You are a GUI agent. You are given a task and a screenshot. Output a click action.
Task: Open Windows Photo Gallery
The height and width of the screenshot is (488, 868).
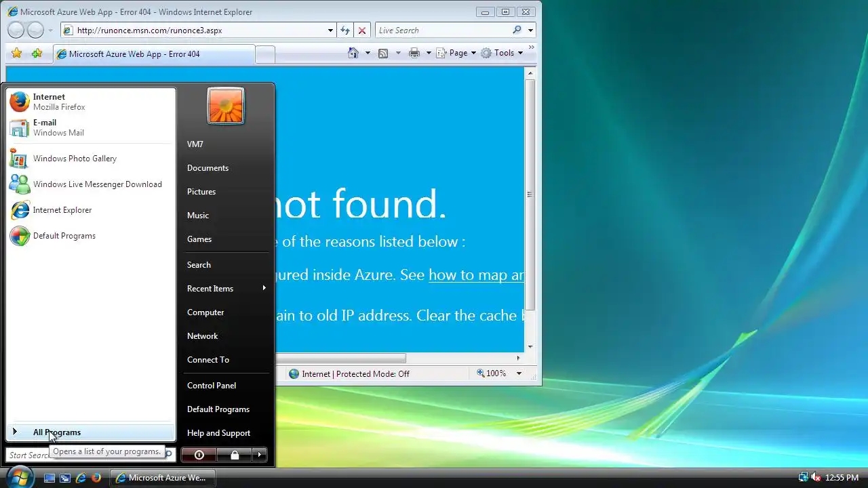point(91,159)
